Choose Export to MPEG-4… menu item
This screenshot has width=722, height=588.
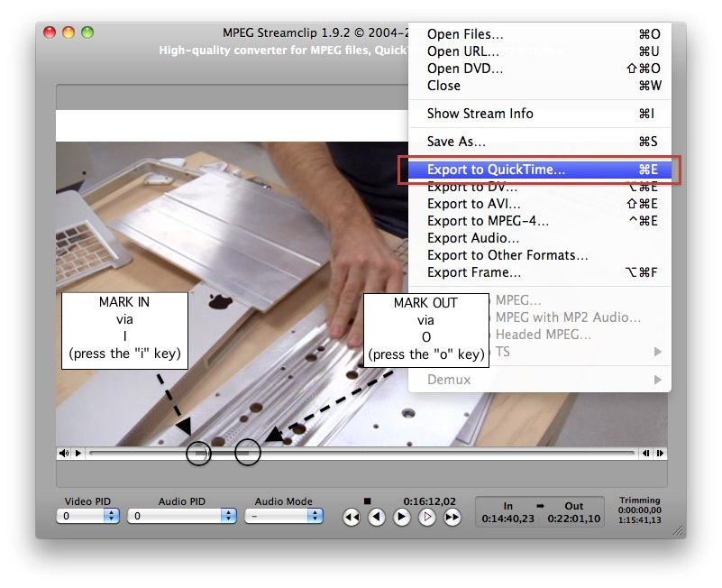tap(540, 221)
